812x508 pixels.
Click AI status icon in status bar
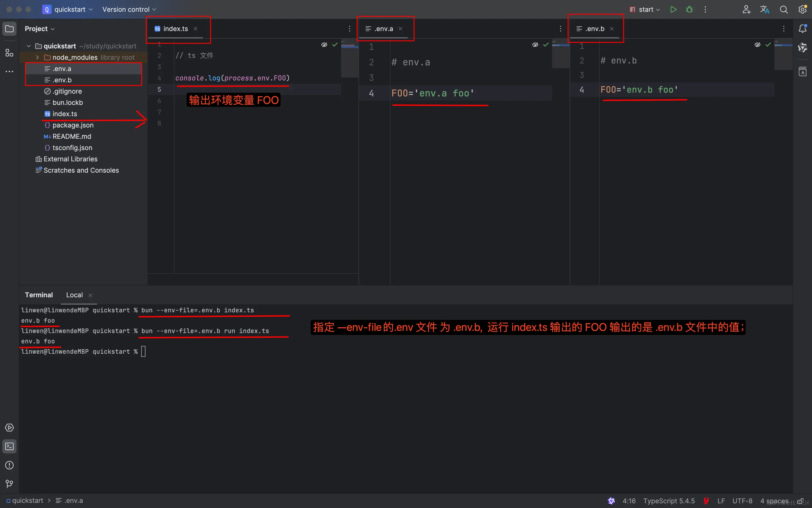click(611, 501)
